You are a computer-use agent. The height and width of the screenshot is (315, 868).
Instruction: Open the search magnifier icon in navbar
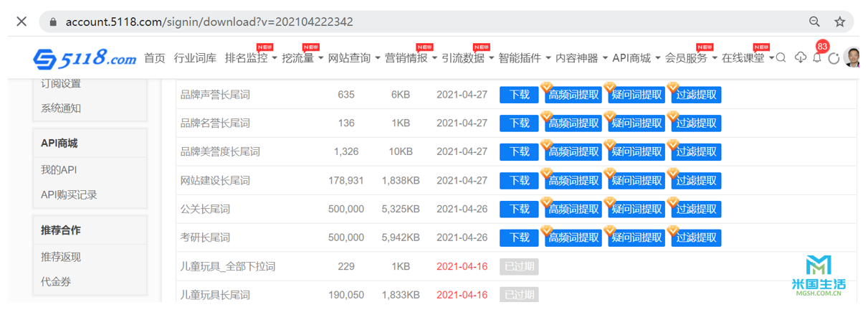pyautogui.click(x=781, y=58)
